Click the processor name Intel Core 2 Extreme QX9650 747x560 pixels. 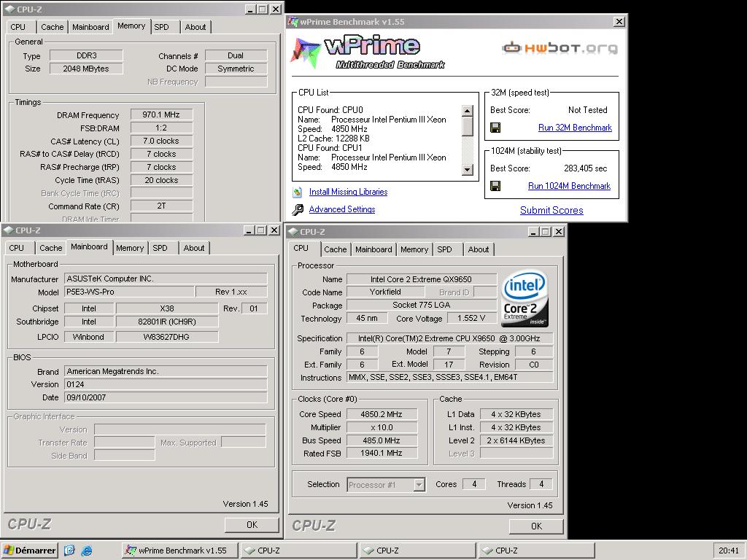[421, 279]
